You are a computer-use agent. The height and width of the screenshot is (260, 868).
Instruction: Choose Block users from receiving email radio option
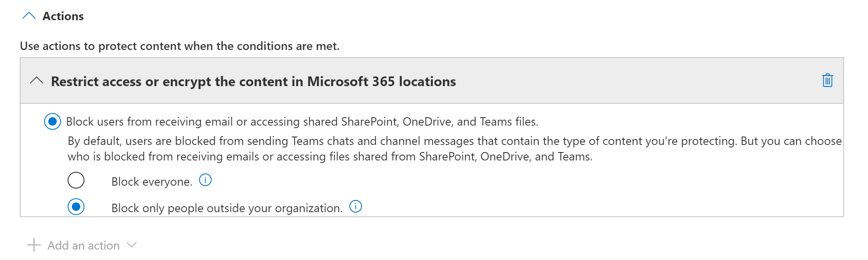tap(53, 121)
